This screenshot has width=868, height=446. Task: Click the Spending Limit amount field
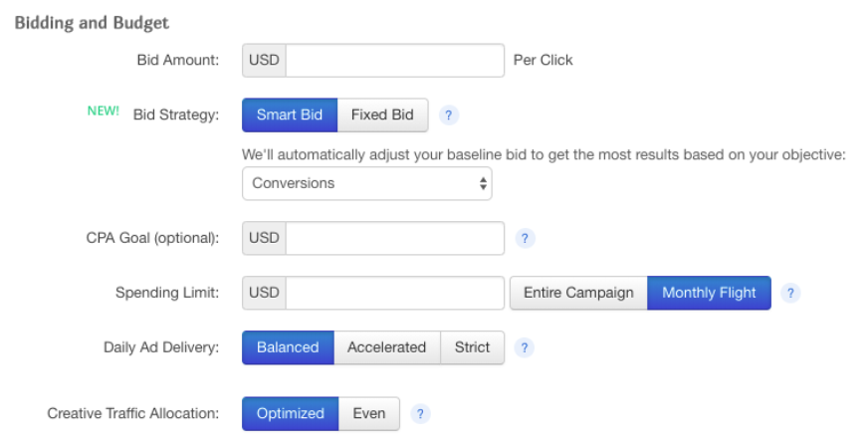click(396, 293)
